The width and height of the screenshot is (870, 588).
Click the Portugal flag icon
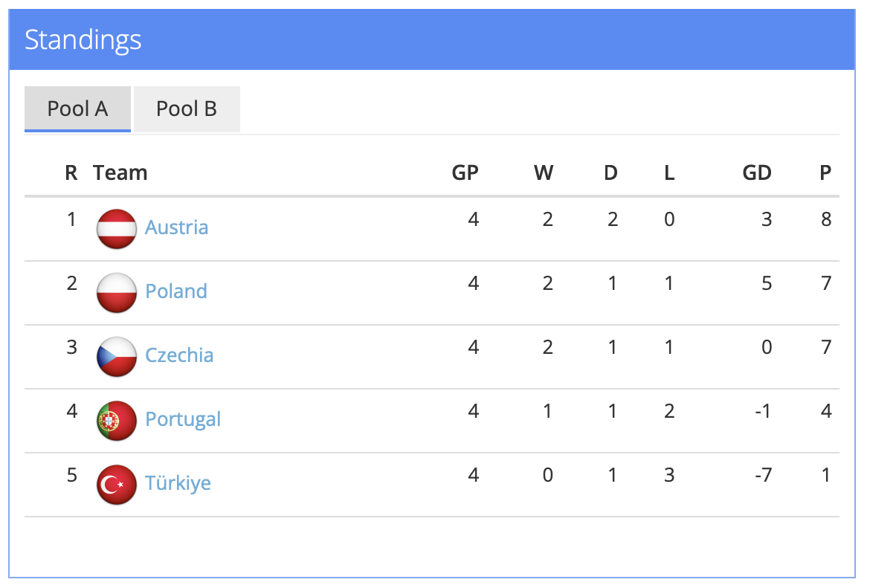(x=117, y=420)
